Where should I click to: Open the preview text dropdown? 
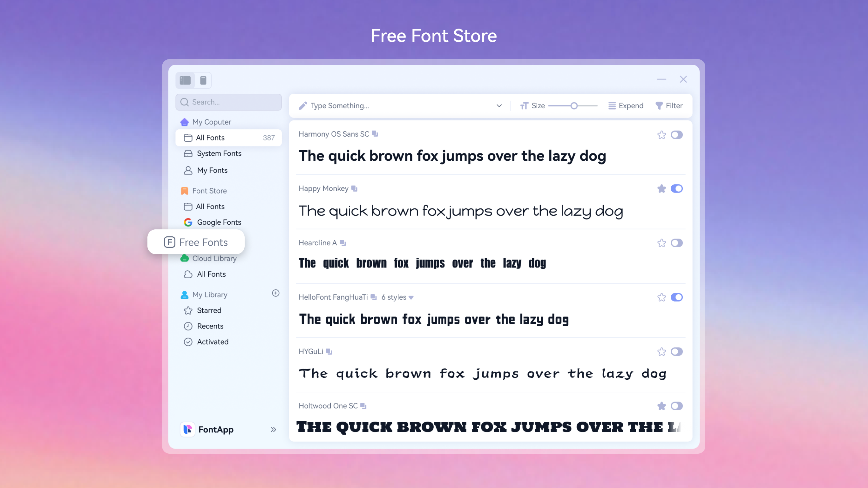[x=499, y=105]
